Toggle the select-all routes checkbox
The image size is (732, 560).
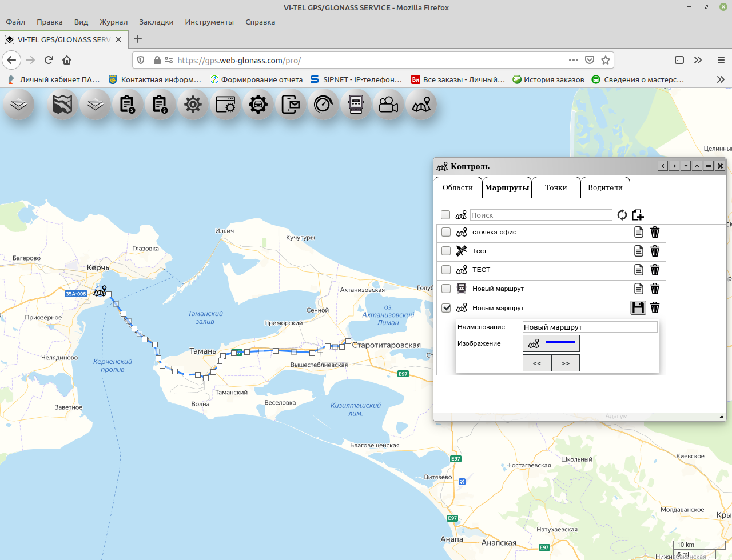445,215
